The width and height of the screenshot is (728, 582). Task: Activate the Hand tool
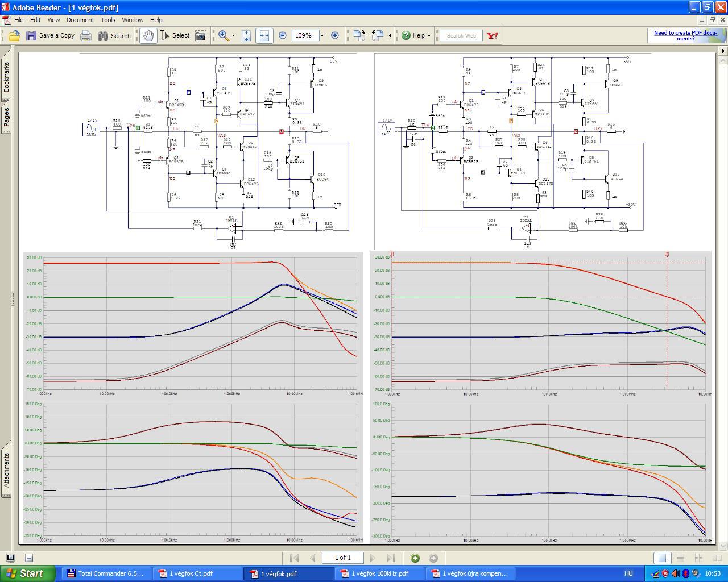148,35
